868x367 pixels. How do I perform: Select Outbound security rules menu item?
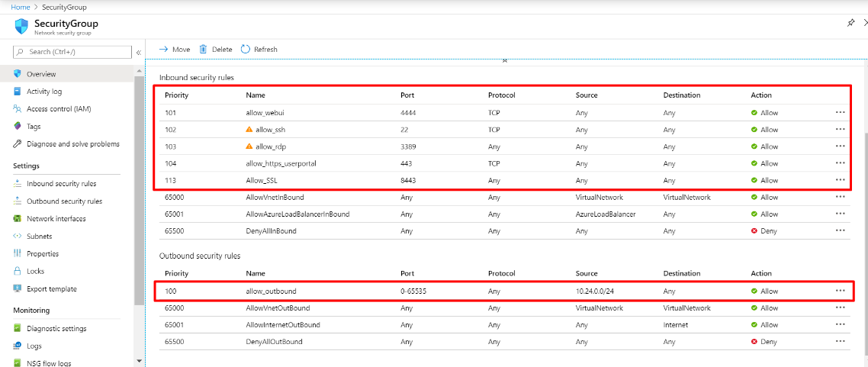tap(64, 201)
